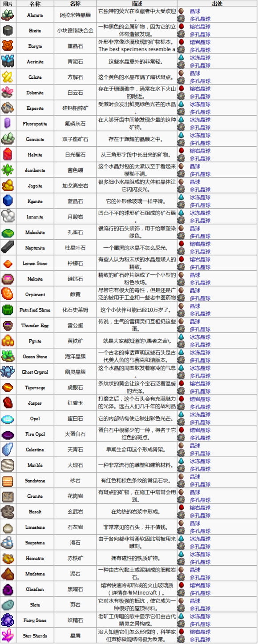Select the Jagoite name cell

35,185
